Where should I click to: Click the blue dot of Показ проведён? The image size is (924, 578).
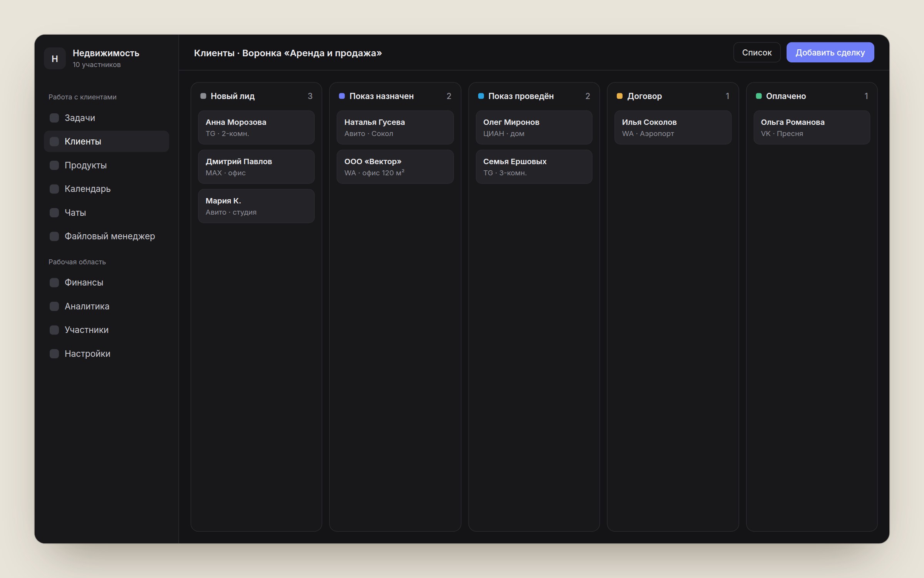[481, 96]
